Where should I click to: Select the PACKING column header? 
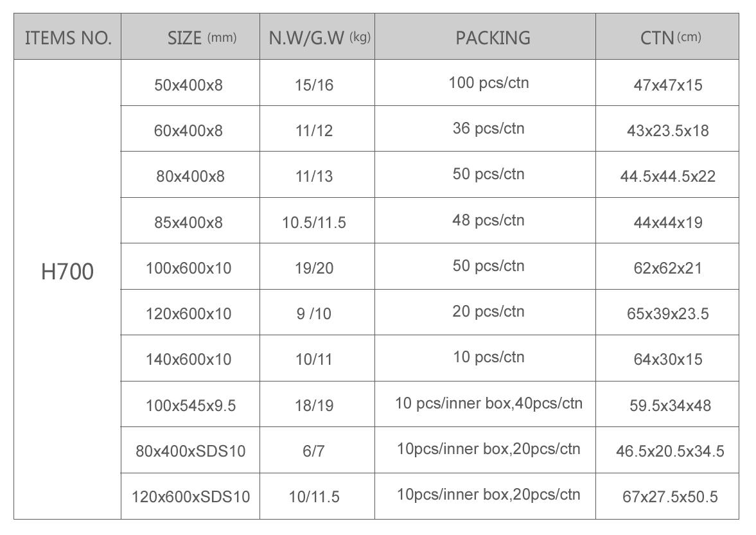tap(485, 37)
